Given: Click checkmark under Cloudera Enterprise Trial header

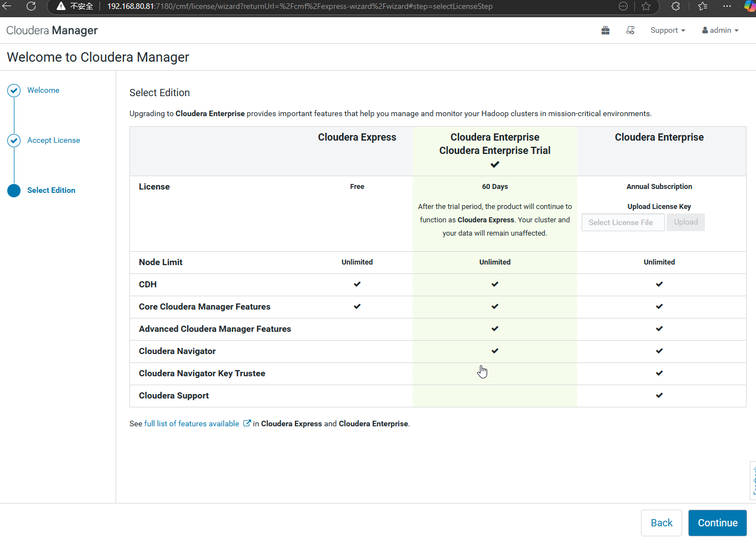Looking at the screenshot, I should (x=495, y=165).
